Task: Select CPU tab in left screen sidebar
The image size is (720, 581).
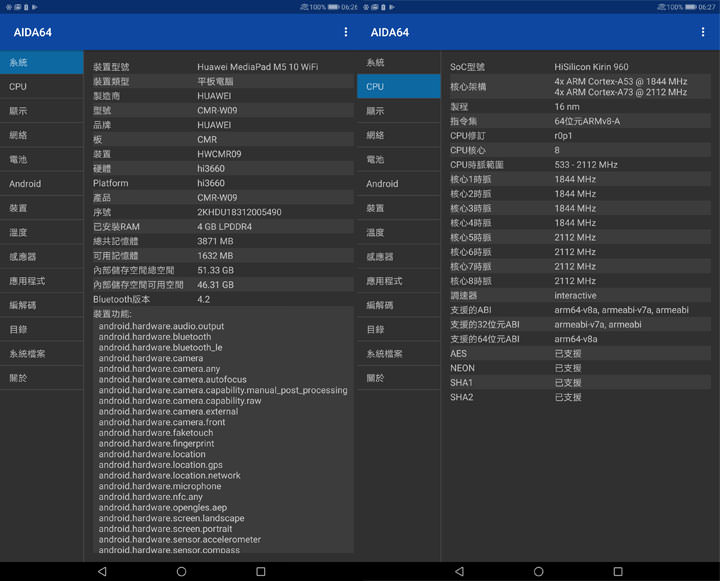Action: pos(42,86)
